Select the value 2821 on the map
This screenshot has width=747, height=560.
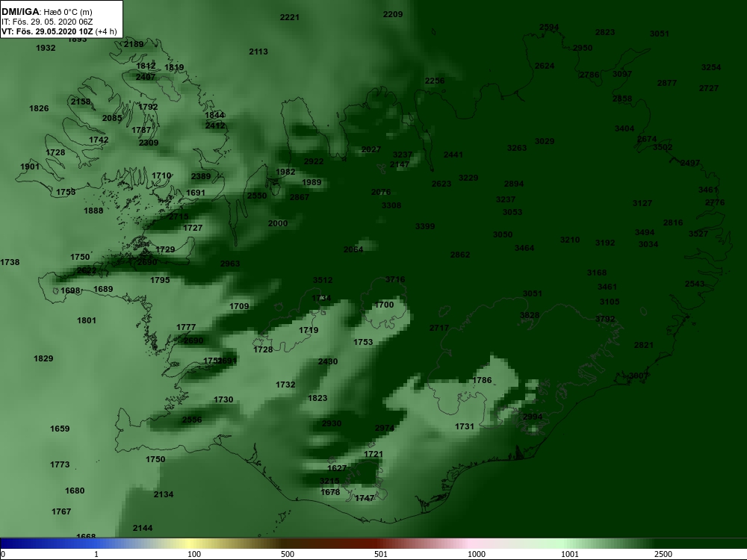(644, 345)
